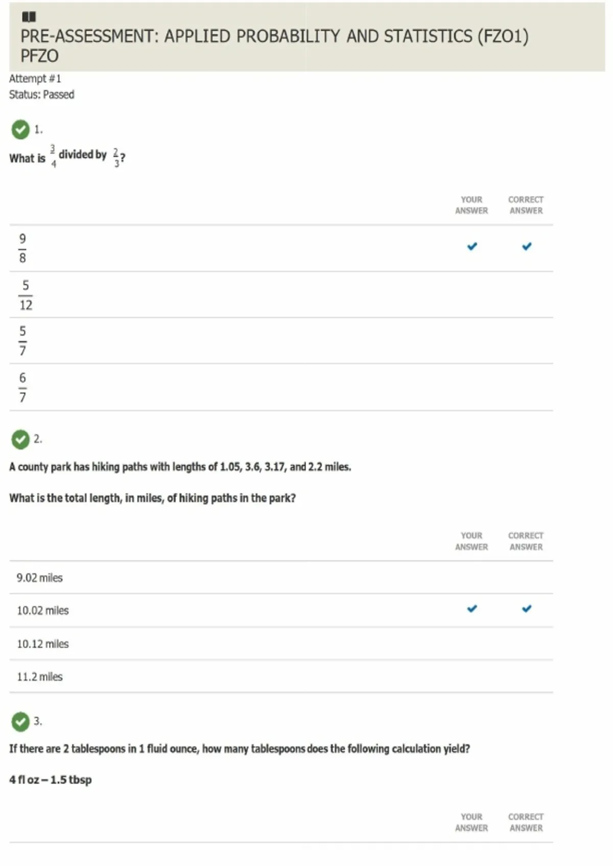Click Correct Answer checkmark for 9/8
Image resolution: width=613 pixels, height=868 pixels.
coord(527,247)
